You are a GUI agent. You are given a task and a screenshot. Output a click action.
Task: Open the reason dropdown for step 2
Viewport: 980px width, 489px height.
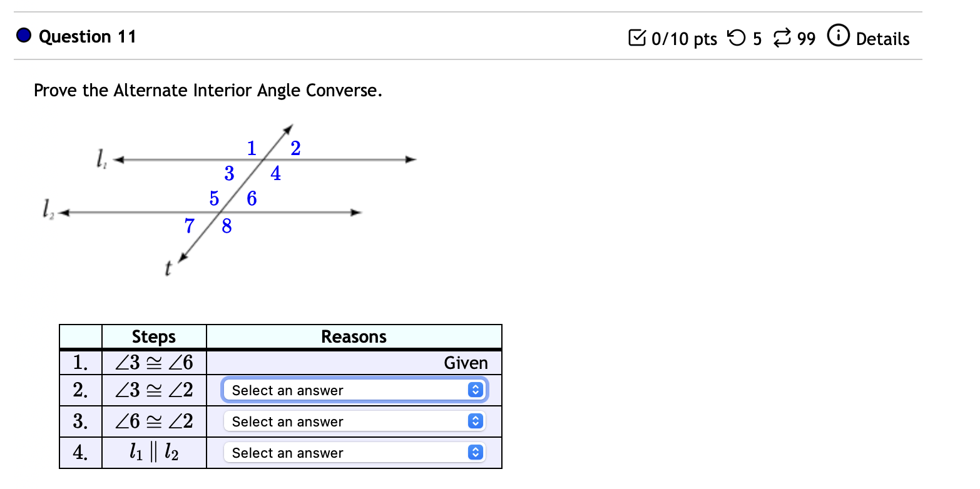(350, 390)
